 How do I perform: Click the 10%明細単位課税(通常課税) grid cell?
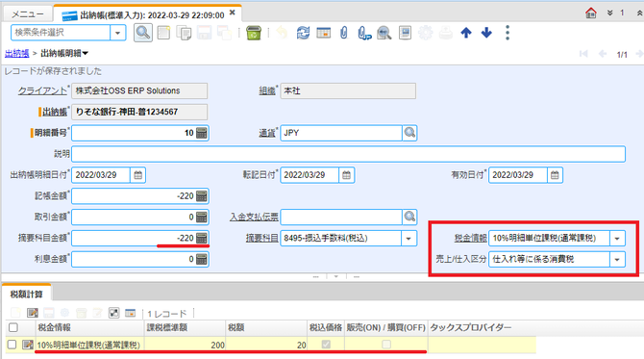[x=89, y=345]
